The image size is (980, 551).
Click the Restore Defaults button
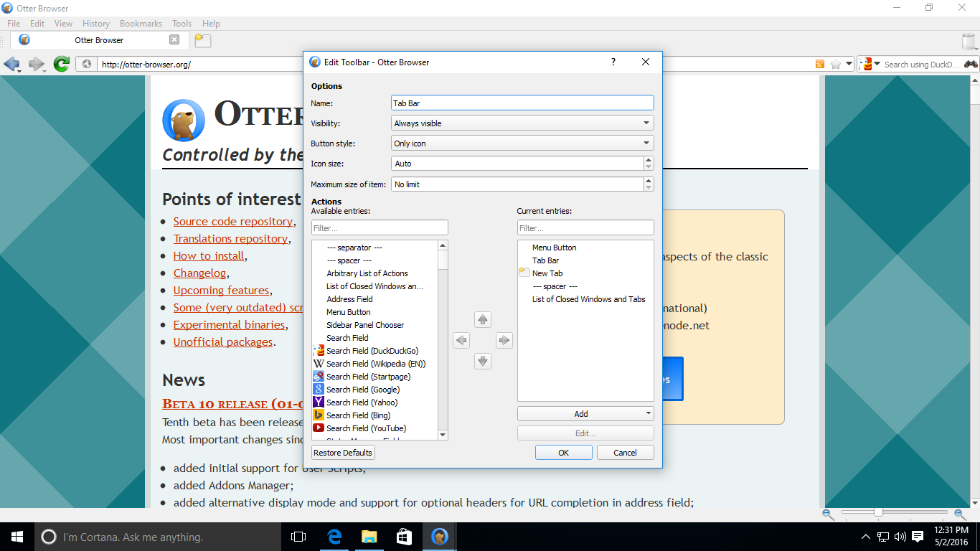click(342, 452)
